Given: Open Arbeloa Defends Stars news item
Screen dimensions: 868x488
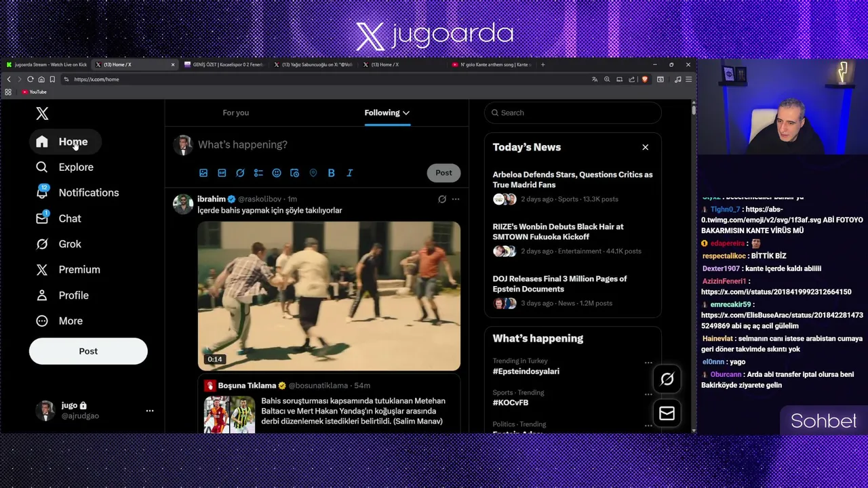Looking at the screenshot, I should pyautogui.click(x=573, y=186).
